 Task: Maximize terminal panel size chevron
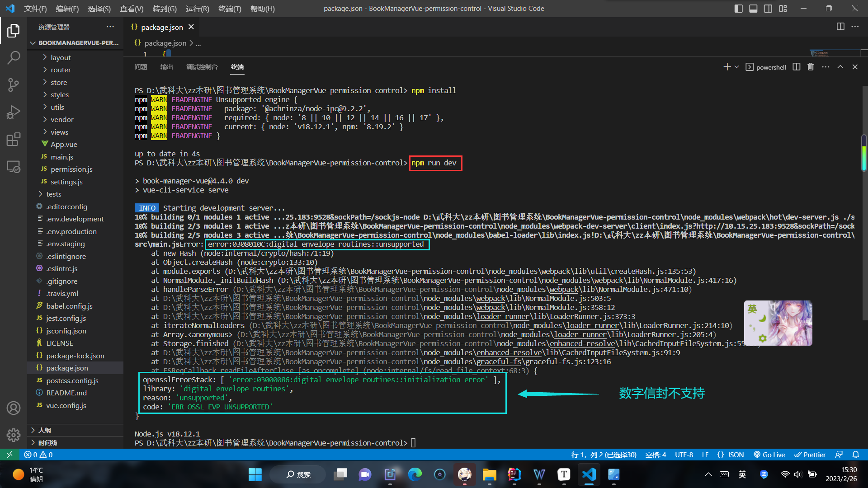click(840, 67)
